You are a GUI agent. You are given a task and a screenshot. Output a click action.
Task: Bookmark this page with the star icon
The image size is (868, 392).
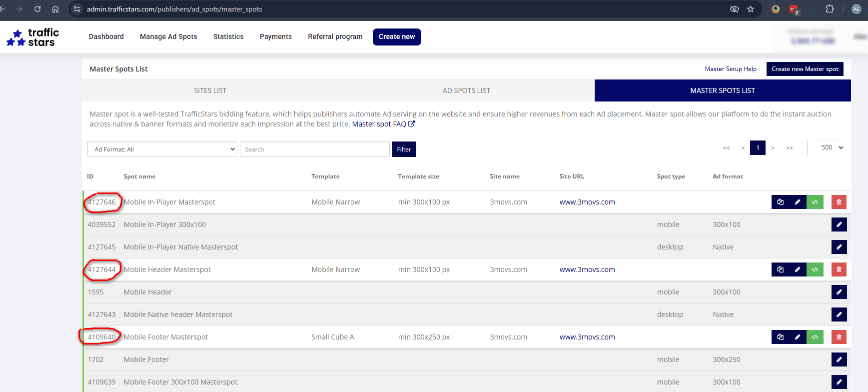coord(751,9)
